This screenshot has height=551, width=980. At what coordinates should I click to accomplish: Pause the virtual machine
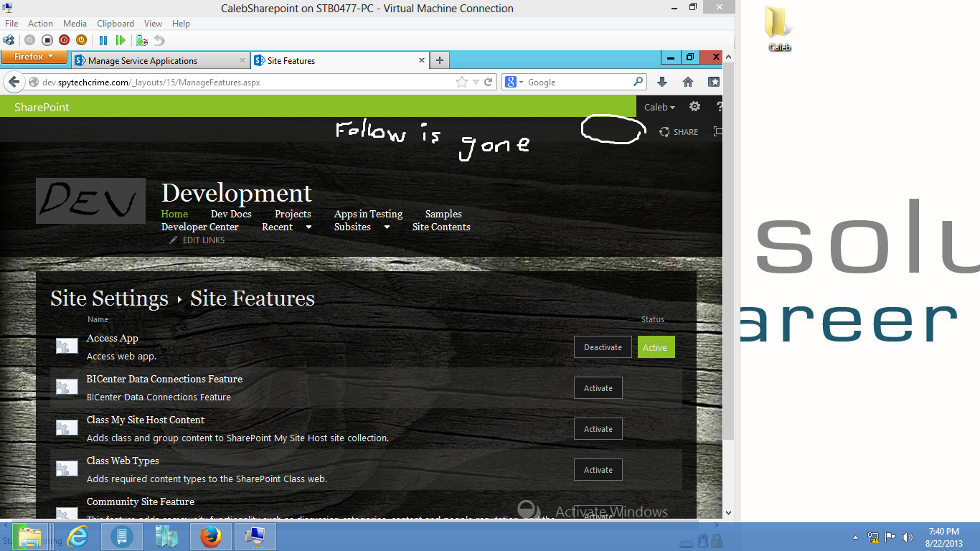click(103, 40)
